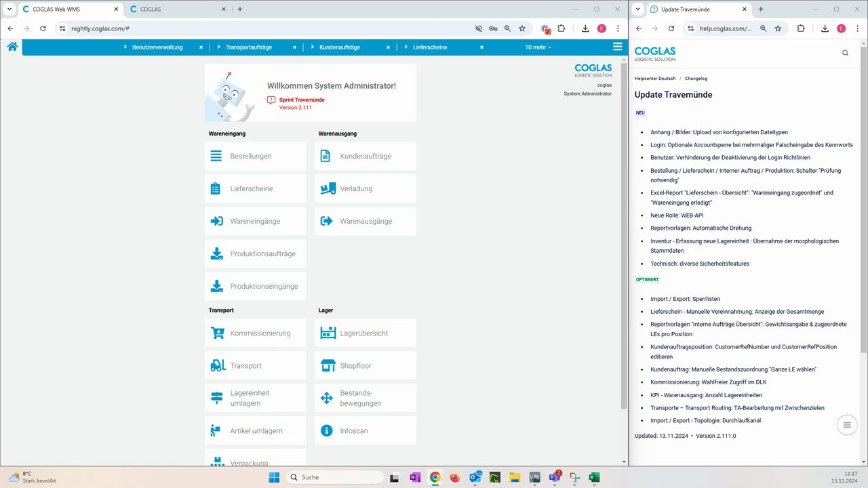
Task: Switch to Kundenaufträge tab in blue bar
Action: [340, 47]
